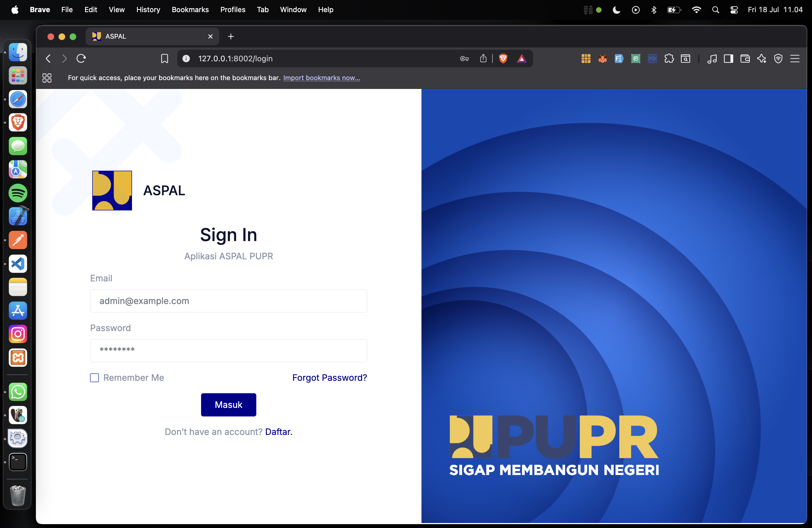The width and height of the screenshot is (812, 528).
Task: Click the Brave Rewards triangle icon
Action: (x=522, y=59)
